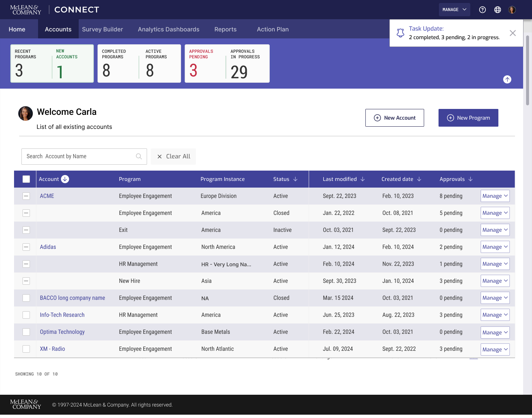Sort by Account column arrow icon

click(x=65, y=179)
